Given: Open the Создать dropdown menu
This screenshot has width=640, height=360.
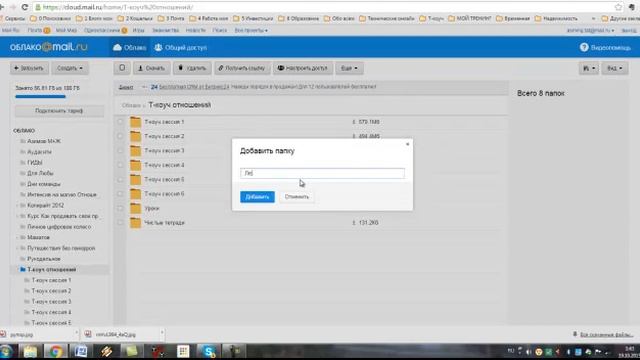Looking at the screenshot, I should 70,68.
